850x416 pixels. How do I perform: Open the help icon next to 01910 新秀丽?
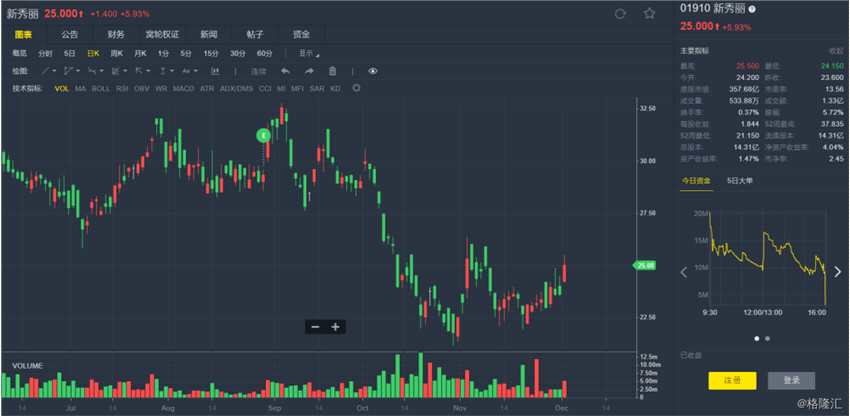tap(752, 9)
